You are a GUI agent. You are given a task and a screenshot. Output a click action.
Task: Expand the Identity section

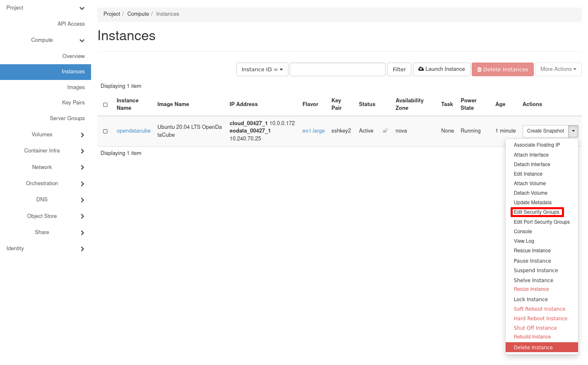82,249
